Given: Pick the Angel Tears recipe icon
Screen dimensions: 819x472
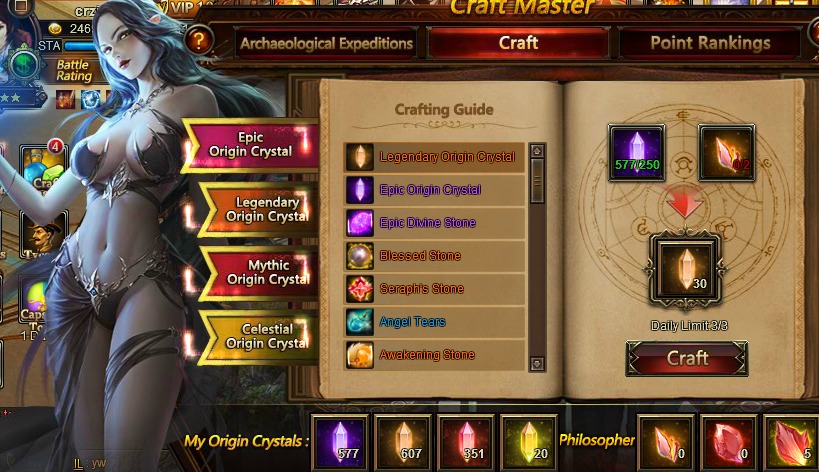Looking at the screenshot, I should coord(360,321).
